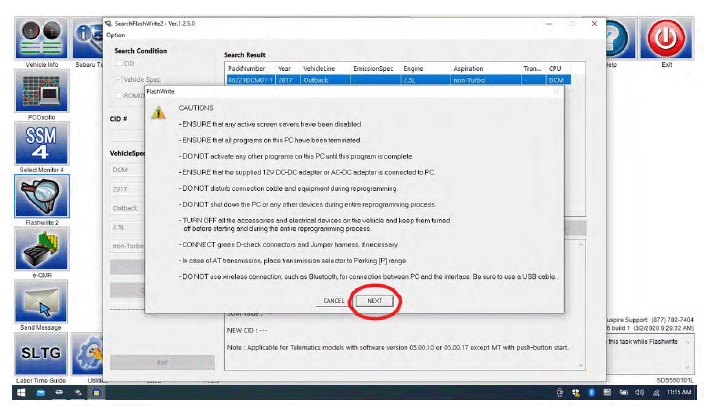
Task: Open the Windows Start menu
Action: 21,393
